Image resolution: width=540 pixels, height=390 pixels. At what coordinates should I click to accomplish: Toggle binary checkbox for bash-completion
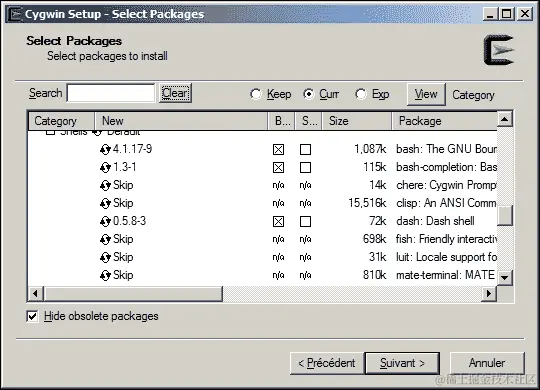(x=278, y=167)
